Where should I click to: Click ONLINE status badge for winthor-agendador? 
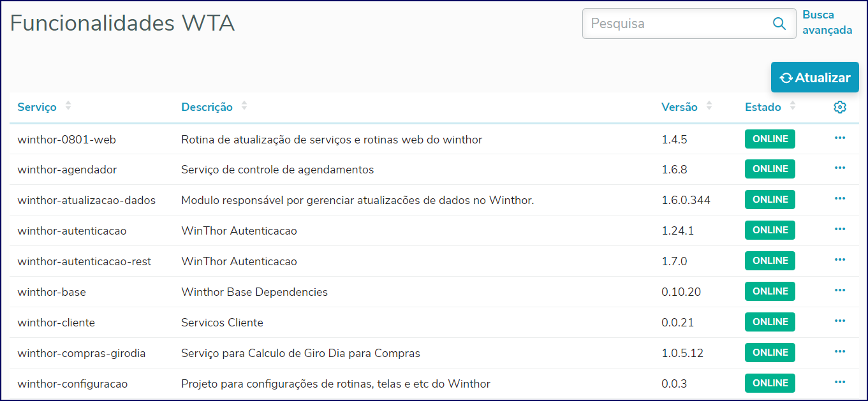[x=770, y=169]
